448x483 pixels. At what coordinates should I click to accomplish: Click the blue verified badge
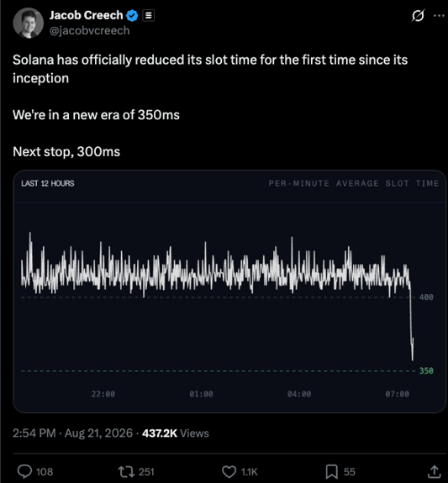pos(132,15)
